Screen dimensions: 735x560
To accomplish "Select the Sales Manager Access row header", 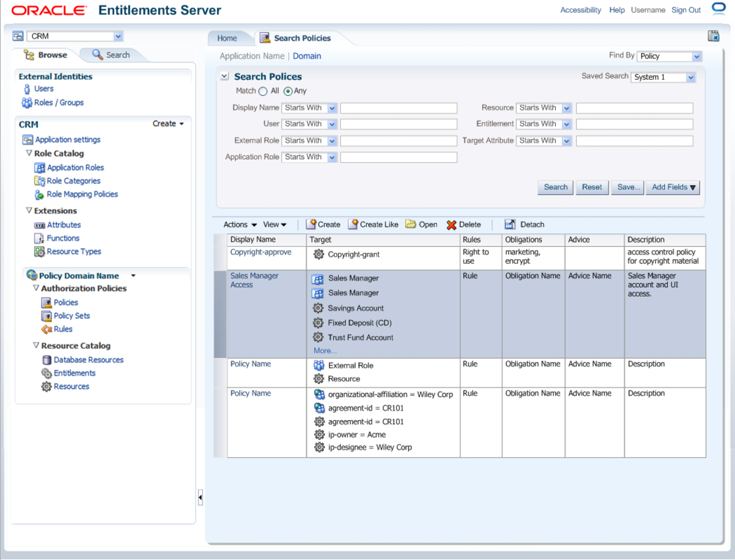I will (x=220, y=314).
